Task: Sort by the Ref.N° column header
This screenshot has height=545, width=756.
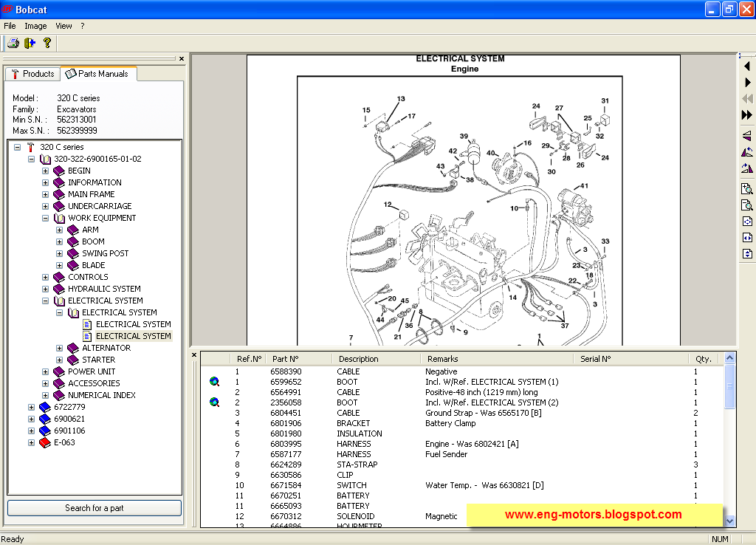Action: click(249, 359)
